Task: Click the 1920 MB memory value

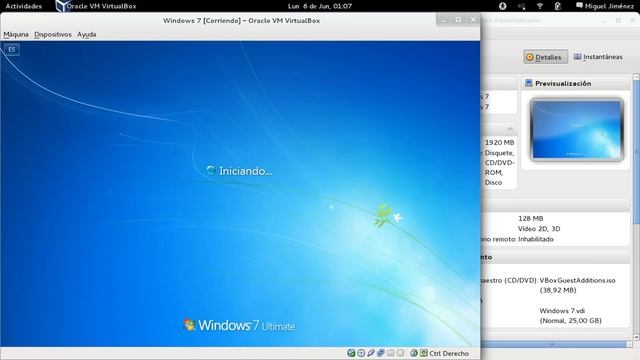Action: pos(499,142)
